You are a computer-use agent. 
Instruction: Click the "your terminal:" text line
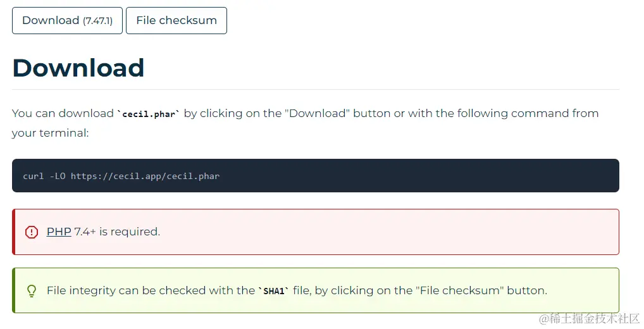[x=50, y=133]
